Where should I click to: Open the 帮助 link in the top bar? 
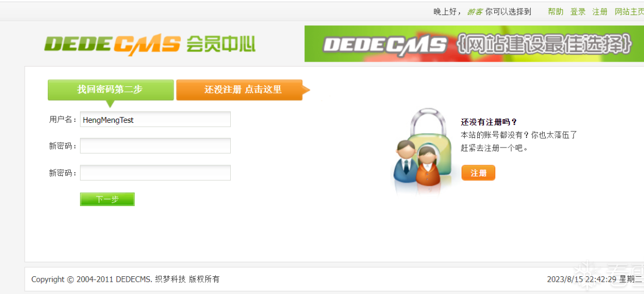click(x=555, y=12)
